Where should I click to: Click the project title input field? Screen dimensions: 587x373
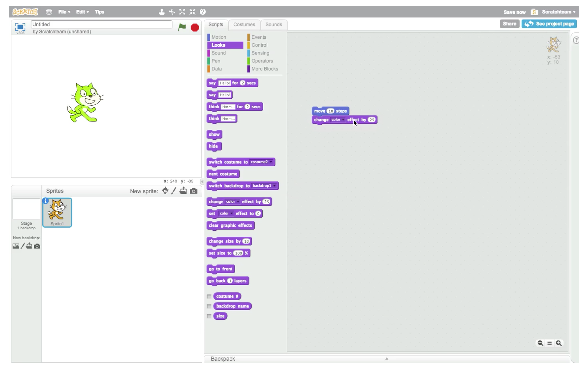coord(102,24)
